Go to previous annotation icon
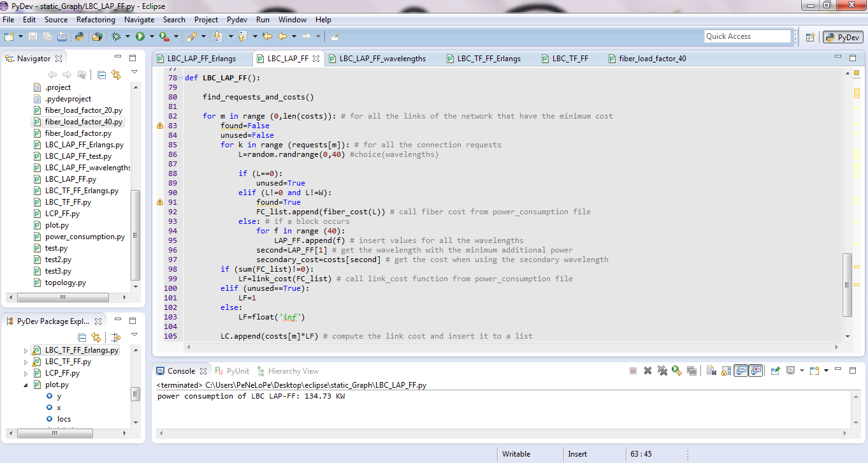 [243, 36]
